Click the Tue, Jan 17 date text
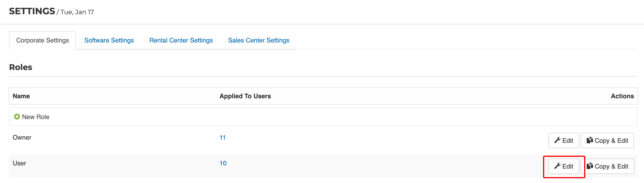Viewport: 644px width, 183px height. click(77, 12)
